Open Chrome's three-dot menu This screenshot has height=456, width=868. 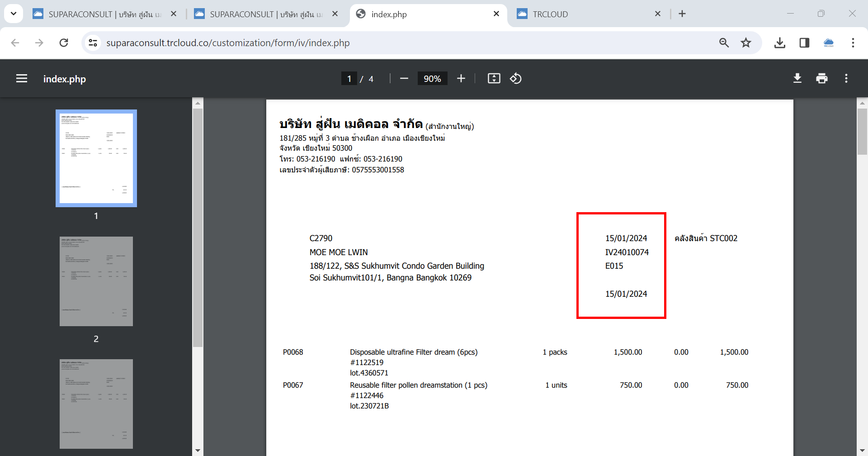pos(853,43)
